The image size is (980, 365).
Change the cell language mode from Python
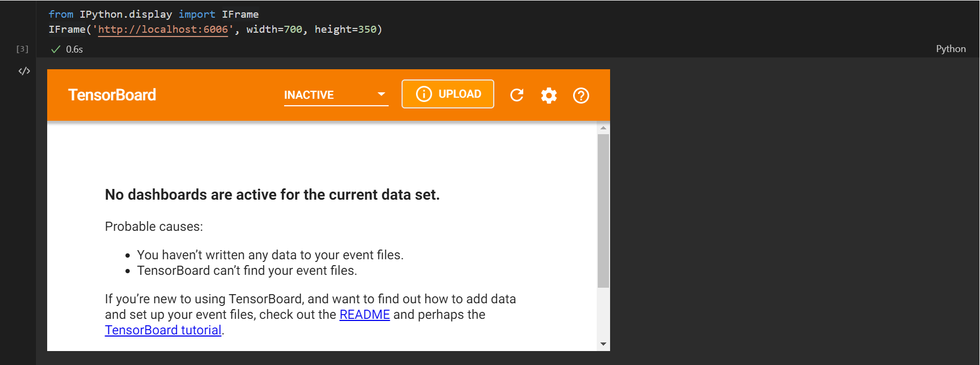(951, 49)
